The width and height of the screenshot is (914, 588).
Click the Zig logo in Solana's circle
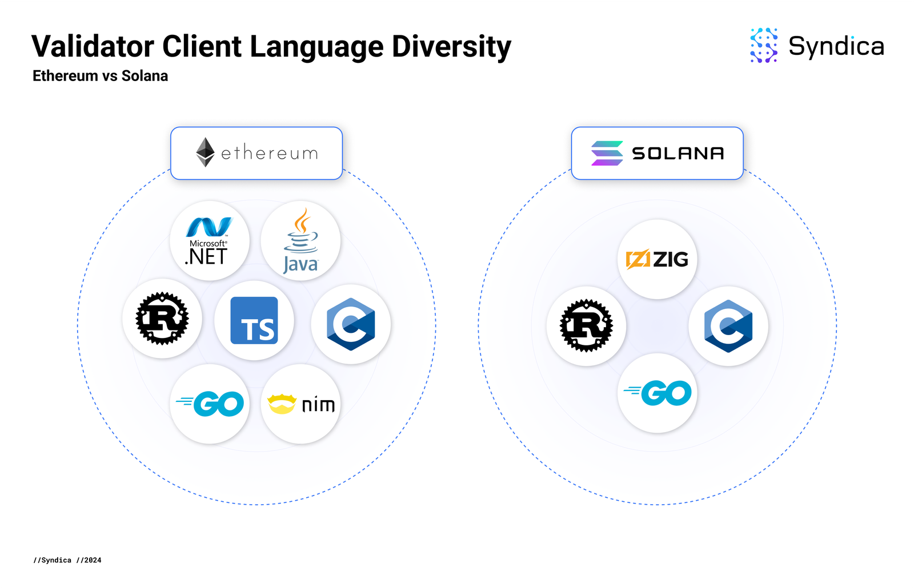click(x=657, y=260)
